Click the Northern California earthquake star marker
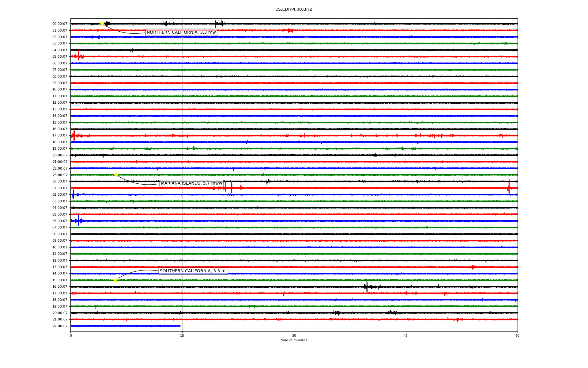 (x=102, y=24)
